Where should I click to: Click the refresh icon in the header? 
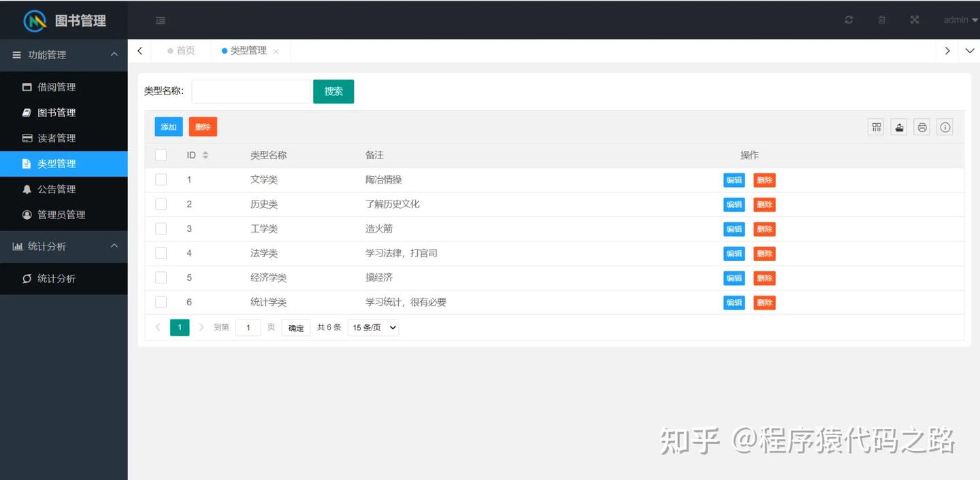point(848,20)
